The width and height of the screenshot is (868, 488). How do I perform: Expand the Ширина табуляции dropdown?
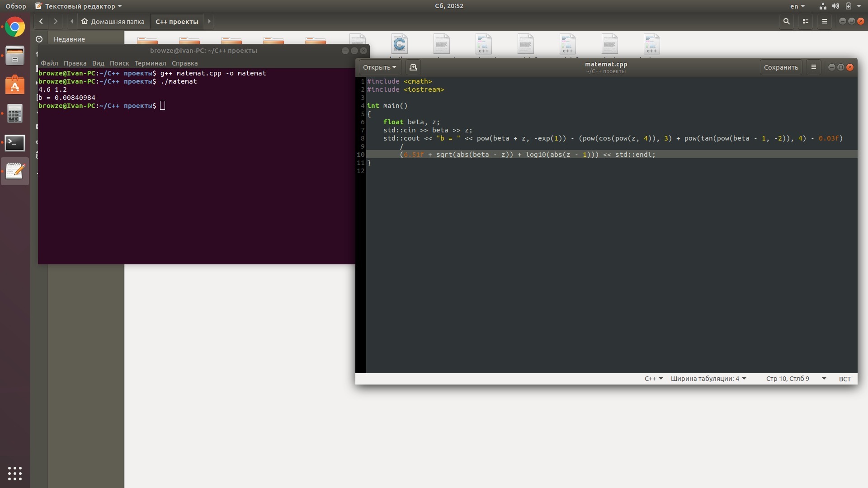click(x=708, y=379)
